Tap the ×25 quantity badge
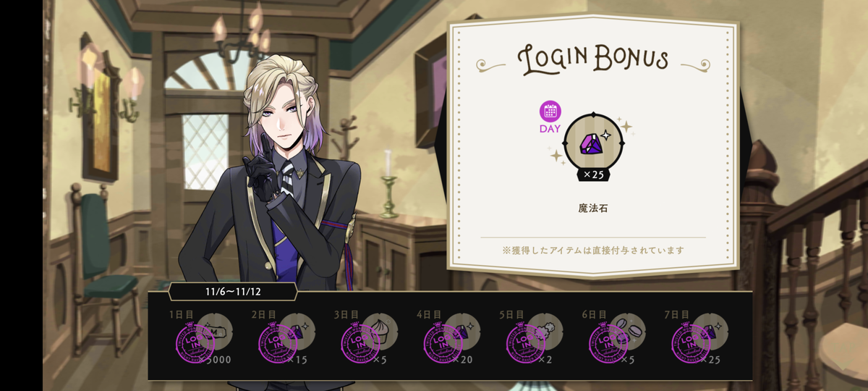The height and width of the screenshot is (391, 868). [593, 175]
